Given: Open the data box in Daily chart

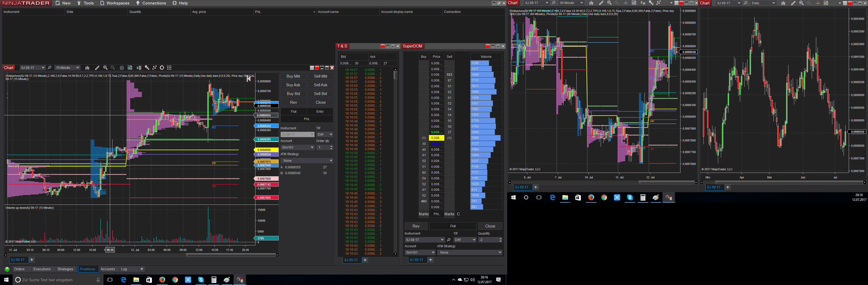Looking at the screenshot, I should click(826, 3).
